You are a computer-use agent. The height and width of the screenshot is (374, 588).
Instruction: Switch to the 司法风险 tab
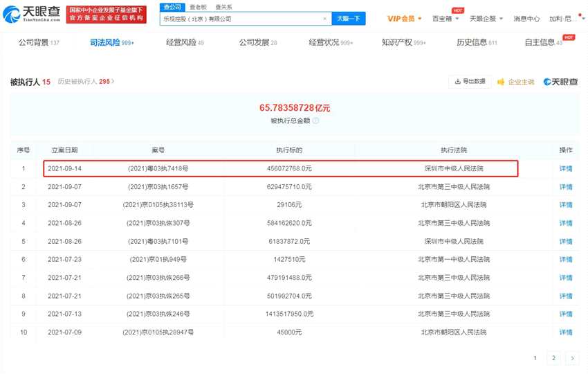pos(112,42)
